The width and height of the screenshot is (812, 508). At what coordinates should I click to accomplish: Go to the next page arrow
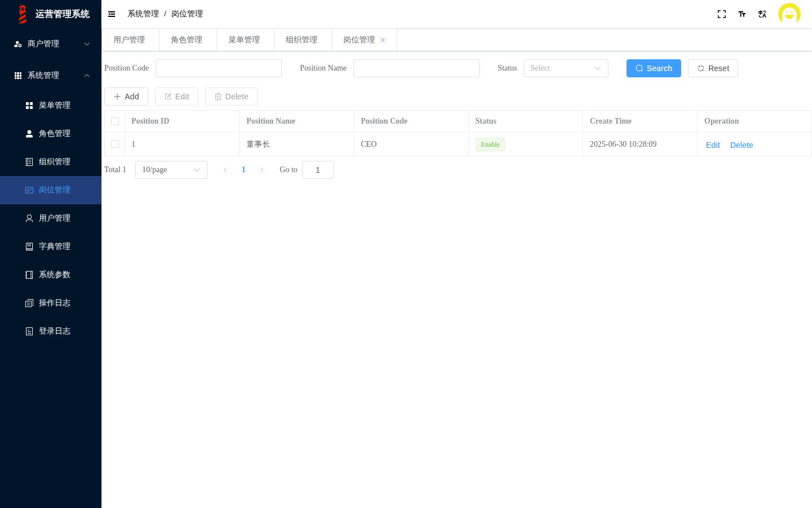click(x=262, y=170)
